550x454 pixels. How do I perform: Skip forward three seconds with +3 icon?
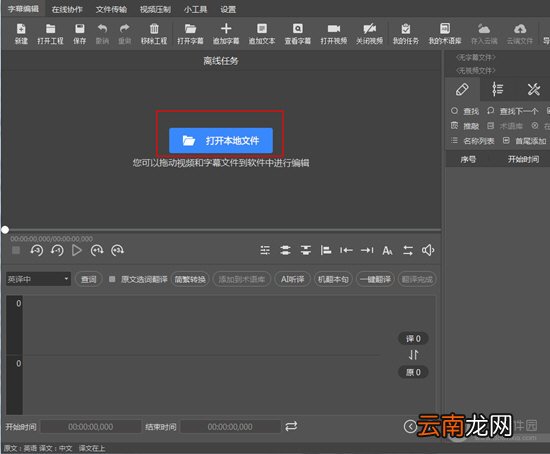(x=117, y=250)
